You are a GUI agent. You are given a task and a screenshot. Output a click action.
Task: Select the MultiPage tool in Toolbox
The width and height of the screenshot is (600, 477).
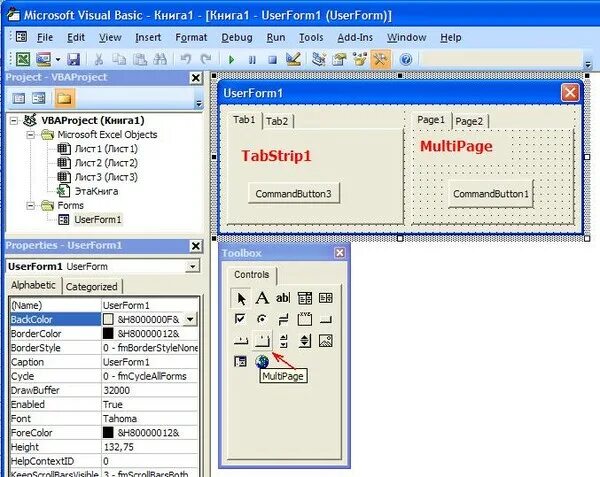[262, 340]
